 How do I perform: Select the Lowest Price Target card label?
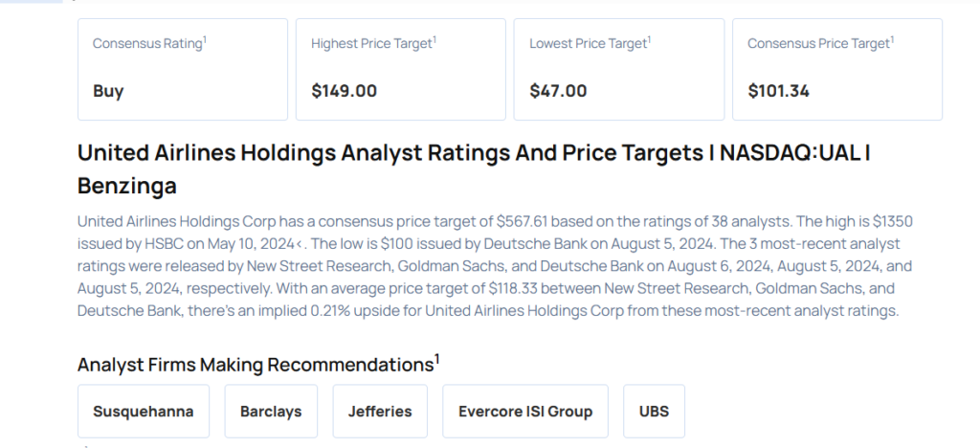[x=588, y=44]
